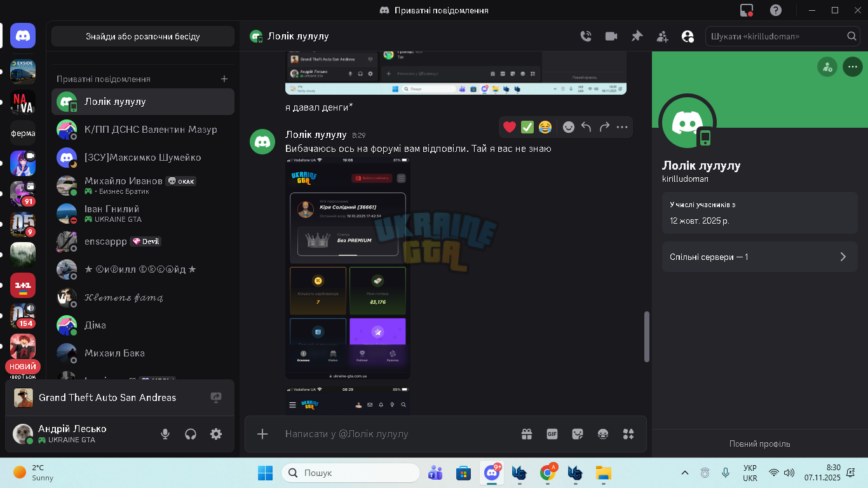This screenshot has width=868, height=488.
Task: Show hidden system tray icons chevron
Action: tap(684, 473)
